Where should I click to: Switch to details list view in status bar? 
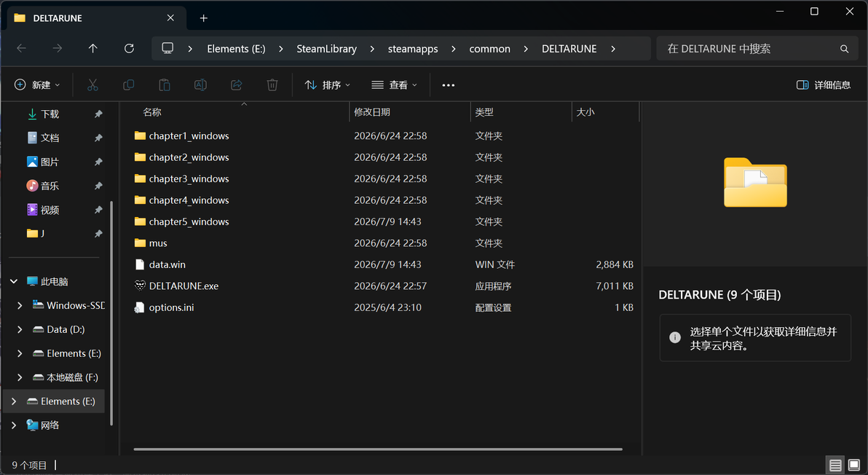pyautogui.click(x=835, y=465)
